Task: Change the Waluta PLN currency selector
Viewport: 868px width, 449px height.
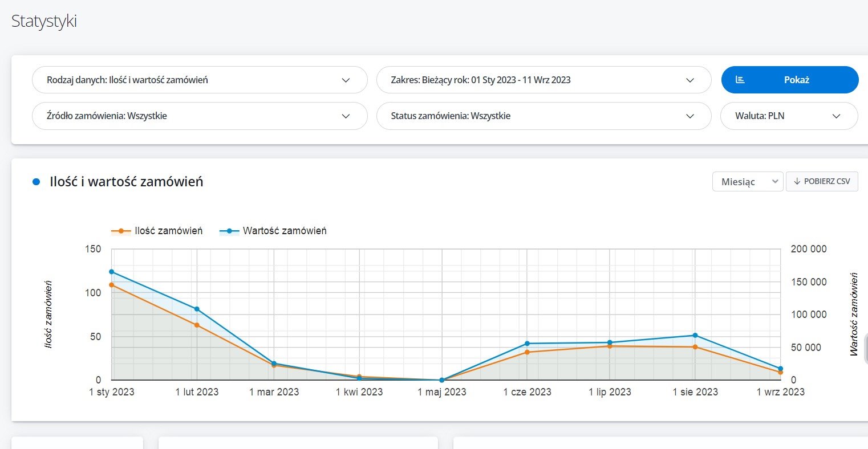Action: [x=789, y=116]
